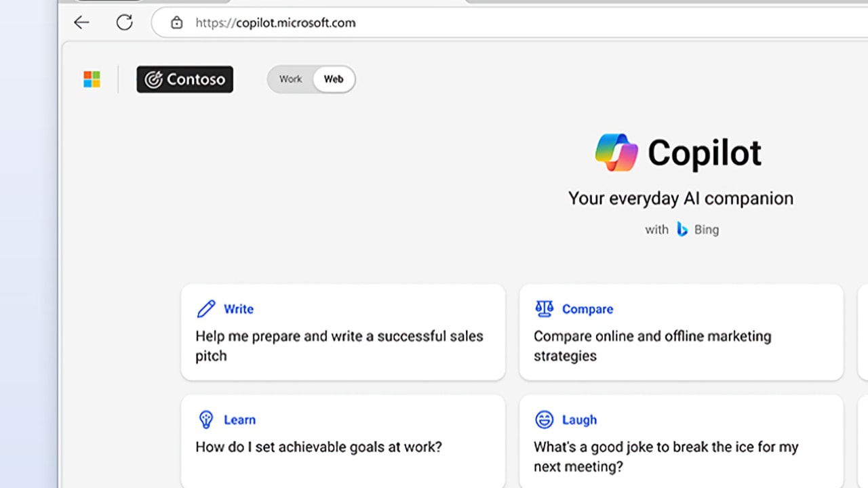Click the lightbulb icon on the Learn card

click(205, 419)
